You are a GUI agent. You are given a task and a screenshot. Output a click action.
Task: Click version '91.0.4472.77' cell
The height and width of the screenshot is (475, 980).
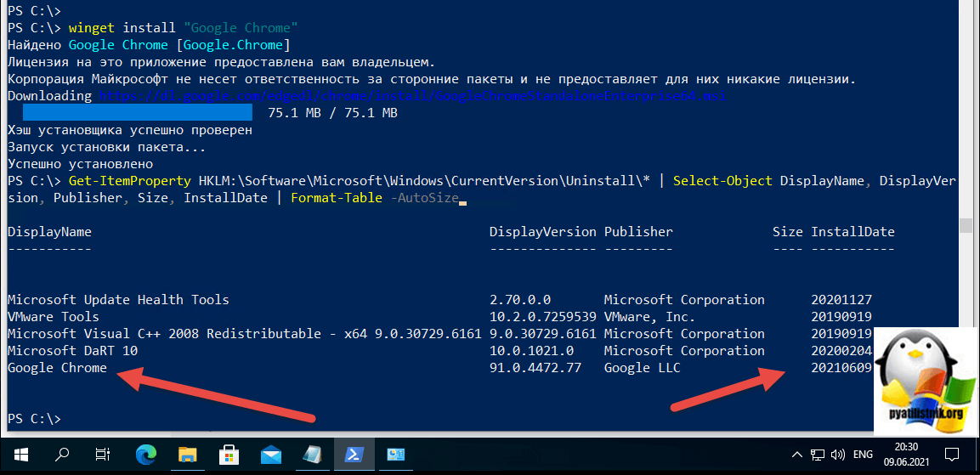[x=535, y=368]
